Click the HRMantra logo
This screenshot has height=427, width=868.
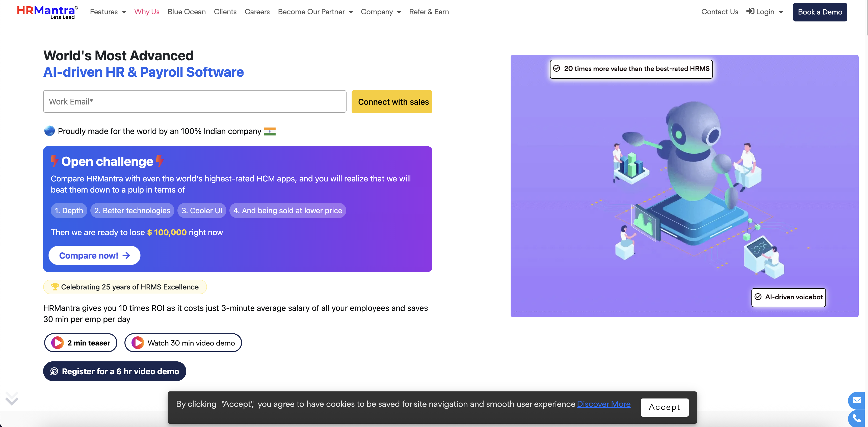pyautogui.click(x=47, y=12)
